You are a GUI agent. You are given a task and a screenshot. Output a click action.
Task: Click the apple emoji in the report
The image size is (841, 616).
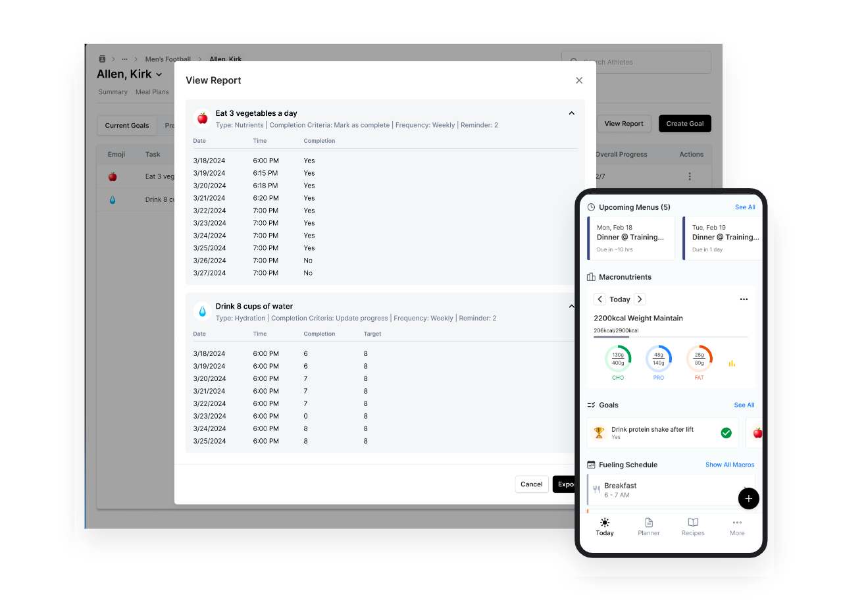203,118
